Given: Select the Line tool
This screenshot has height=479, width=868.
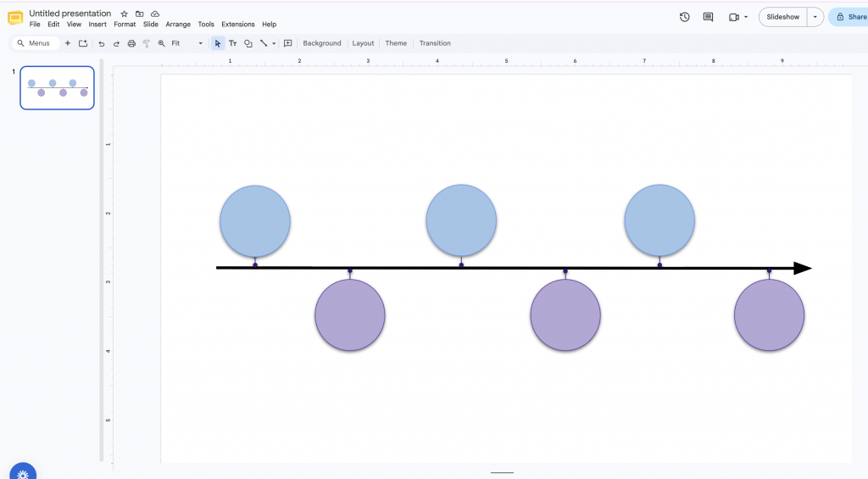Looking at the screenshot, I should [x=264, y=43].
